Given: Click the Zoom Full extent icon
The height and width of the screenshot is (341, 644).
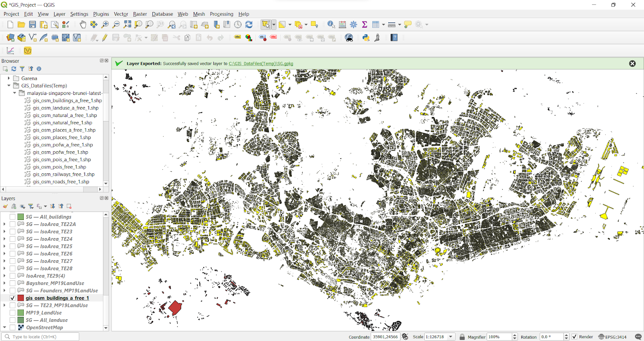Looking at the screenshot, I should (127, 25).
